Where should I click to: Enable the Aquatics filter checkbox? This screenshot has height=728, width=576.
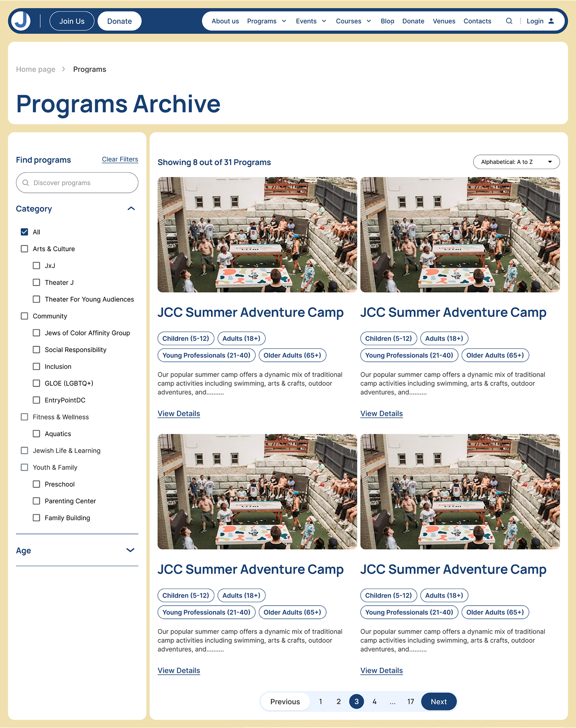36,433
